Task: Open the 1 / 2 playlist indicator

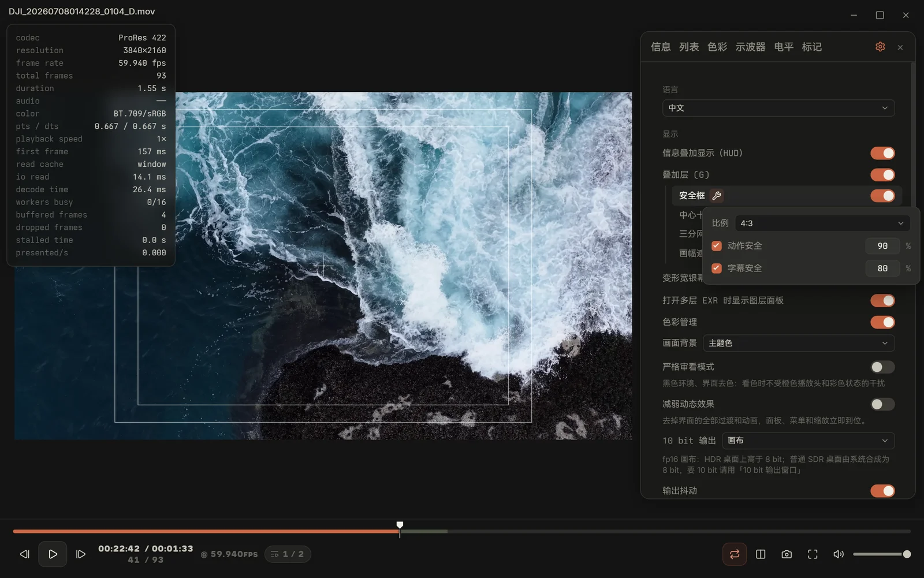Action: click(x=288, y=554)
